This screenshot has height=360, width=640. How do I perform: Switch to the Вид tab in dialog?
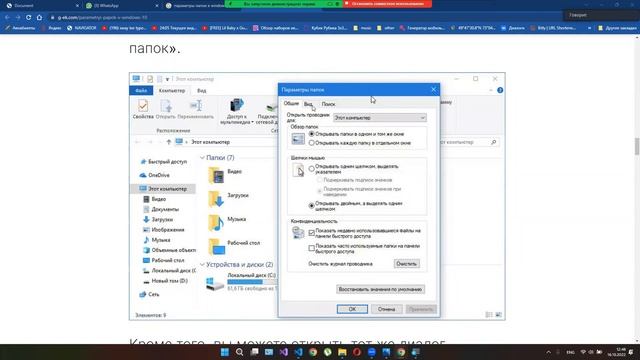point(308,104)
